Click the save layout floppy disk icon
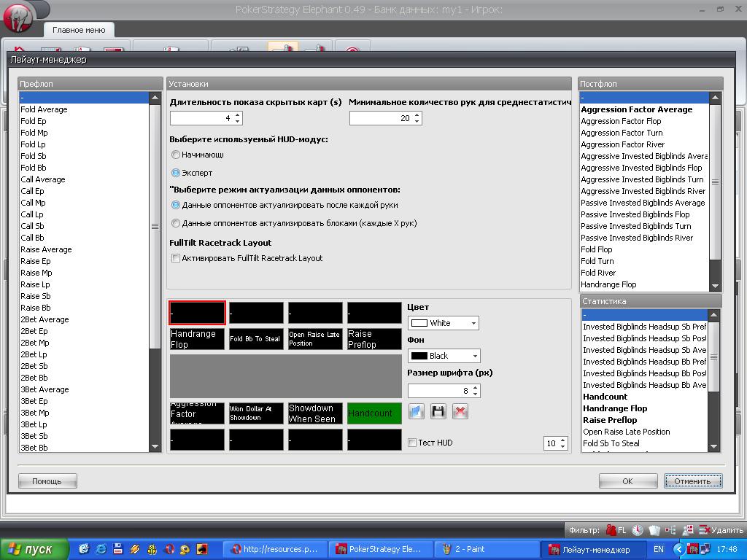This screenshot has width=747, height=560. tap(438, 411)
